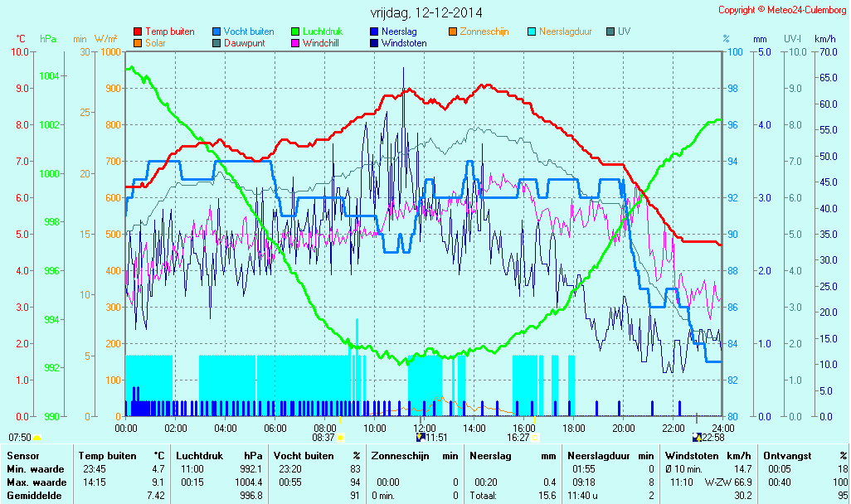851x504 pixels.
Task: Click the moon icon beside 11:51
Action: [421, 437]
